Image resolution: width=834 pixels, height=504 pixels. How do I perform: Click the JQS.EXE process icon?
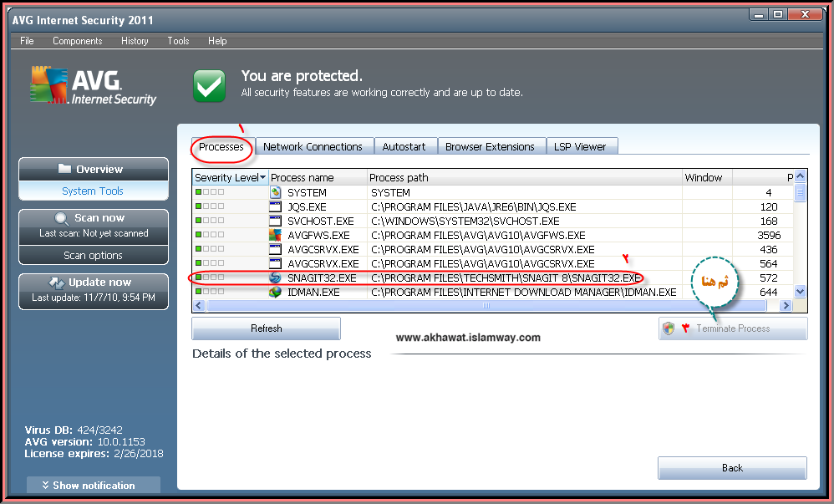click(275, 206)
